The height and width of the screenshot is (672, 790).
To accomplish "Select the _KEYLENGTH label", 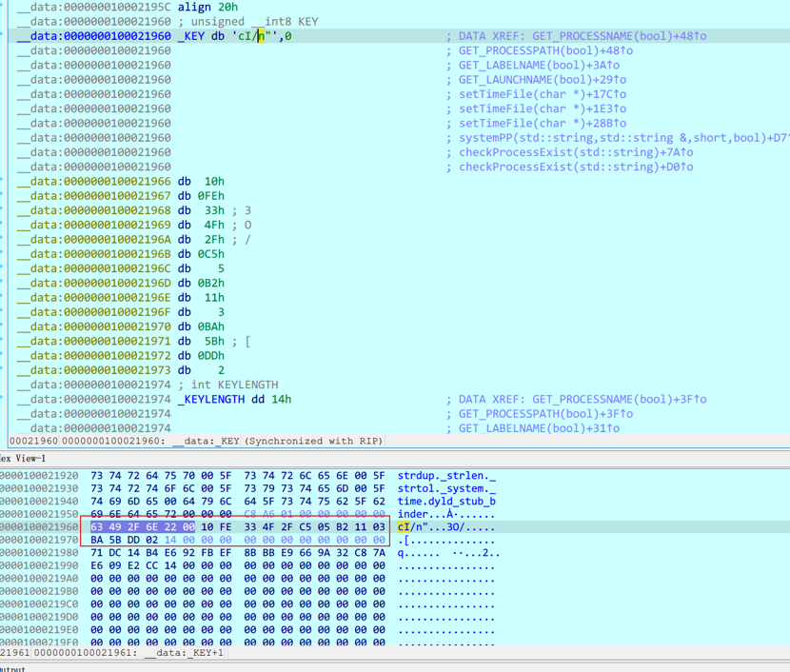I will [x=211, y=400].
